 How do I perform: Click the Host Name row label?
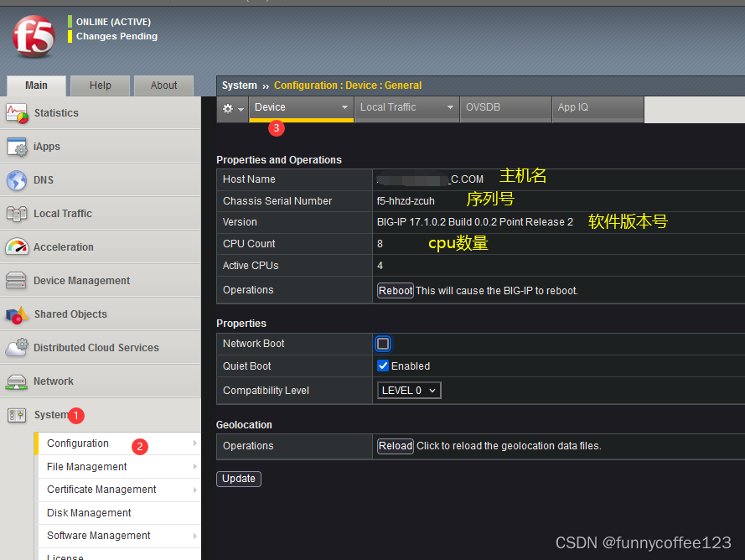point(249,179)
